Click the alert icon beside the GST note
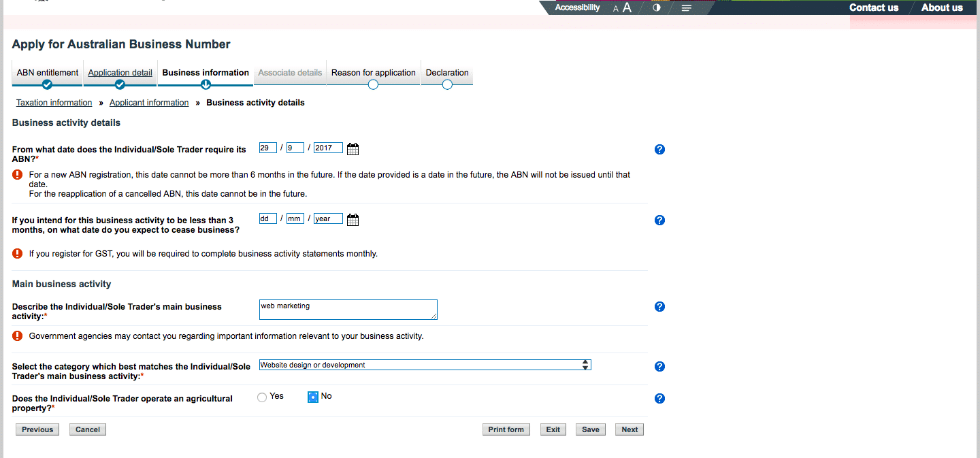This screenshot has width=980, height=458. click(18, 254)
